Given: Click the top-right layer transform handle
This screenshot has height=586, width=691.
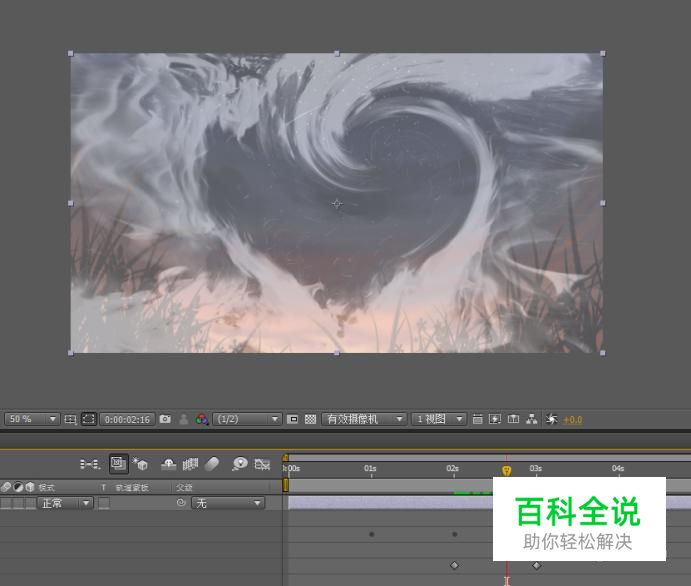Looking at the screenshot, I should point(602,53).
